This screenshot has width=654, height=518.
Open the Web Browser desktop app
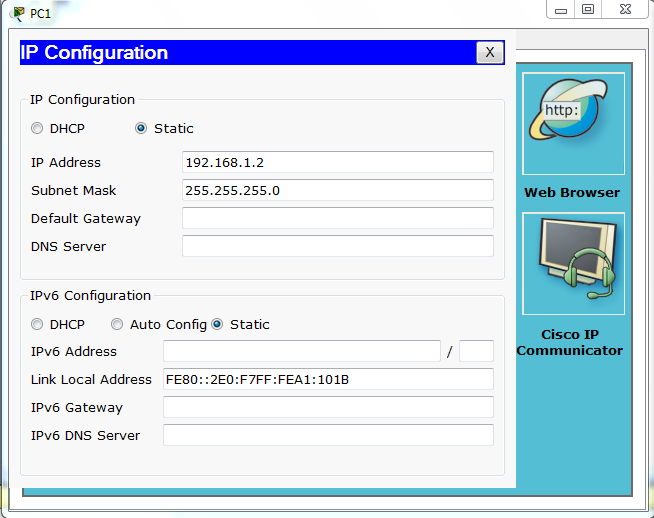[x=573, y=124]
